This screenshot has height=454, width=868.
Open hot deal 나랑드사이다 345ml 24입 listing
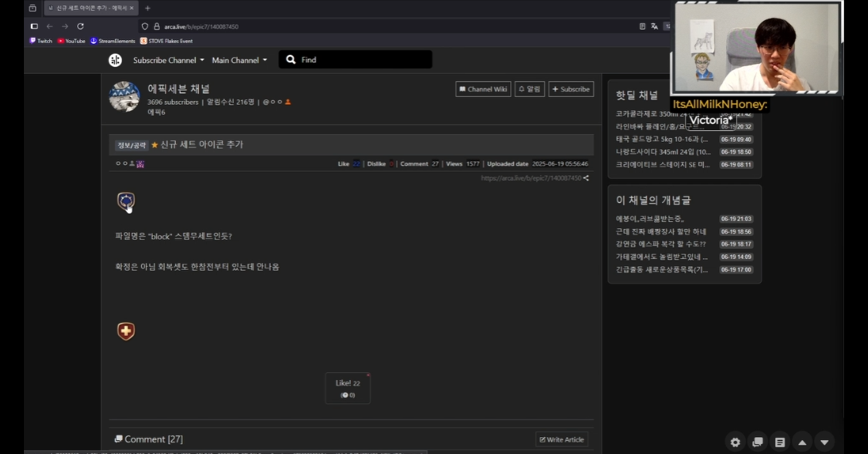tap(663, 152)
